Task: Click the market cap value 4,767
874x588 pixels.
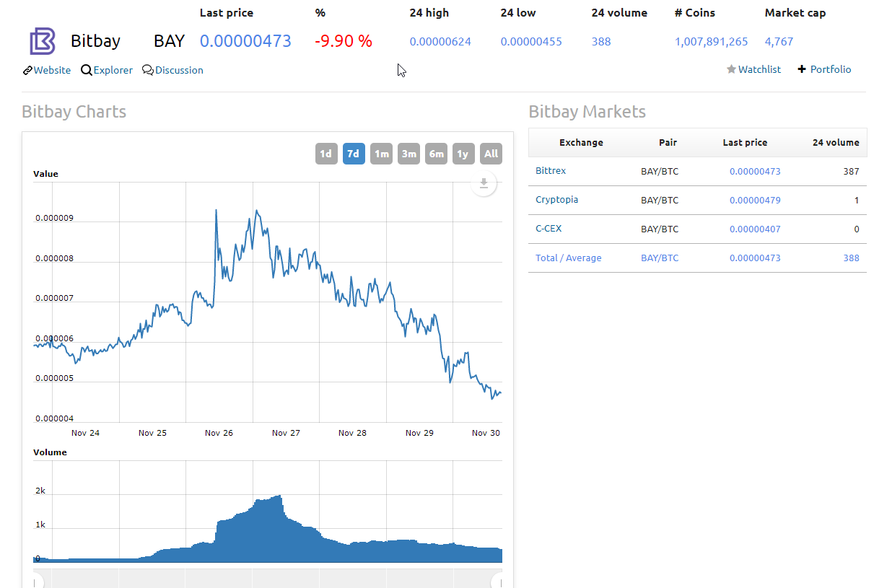Action: (779, 41)
